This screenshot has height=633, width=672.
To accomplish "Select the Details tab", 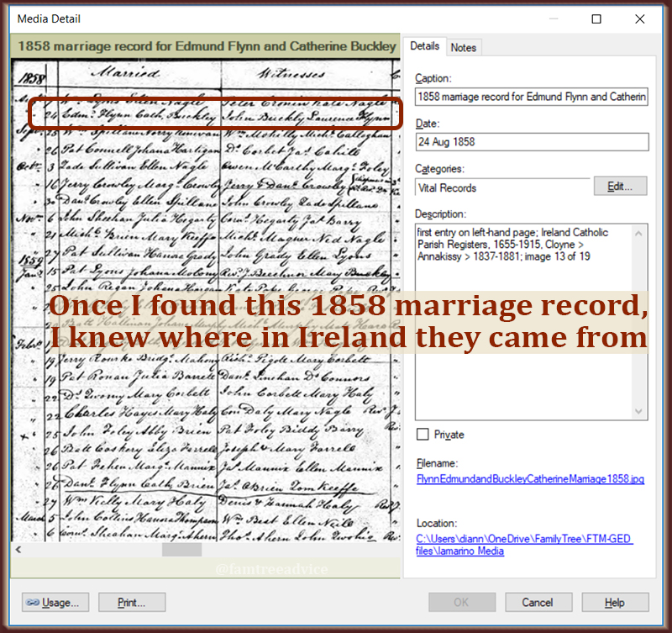I will pos(425,48).
